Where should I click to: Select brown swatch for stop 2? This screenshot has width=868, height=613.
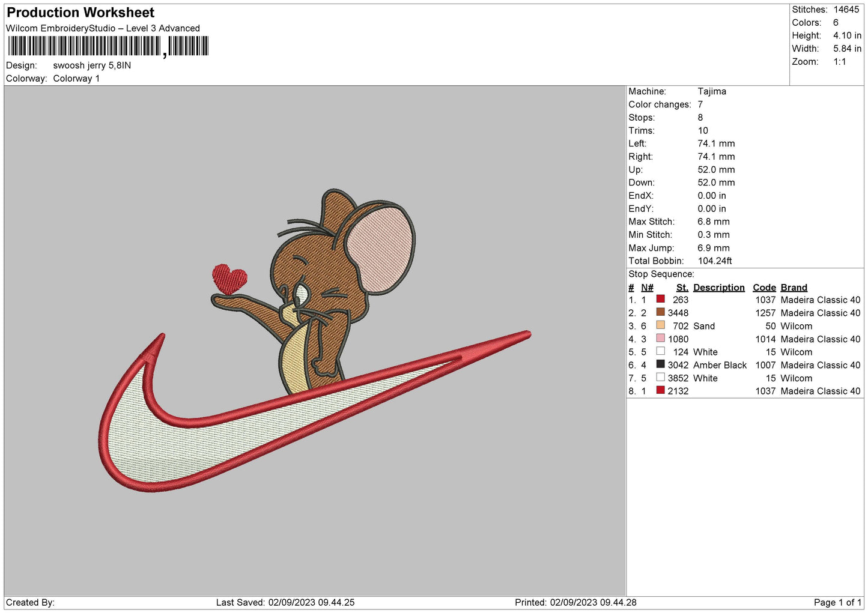(660, 312)
